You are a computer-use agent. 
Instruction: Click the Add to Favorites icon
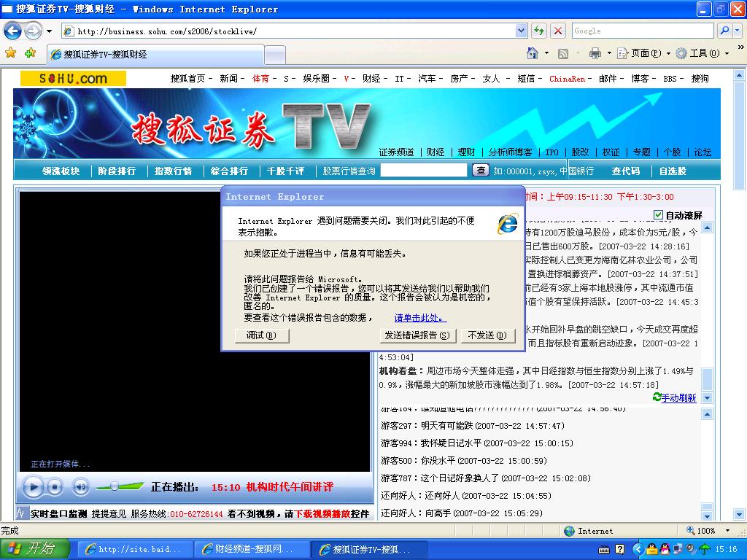pos(31,52)
